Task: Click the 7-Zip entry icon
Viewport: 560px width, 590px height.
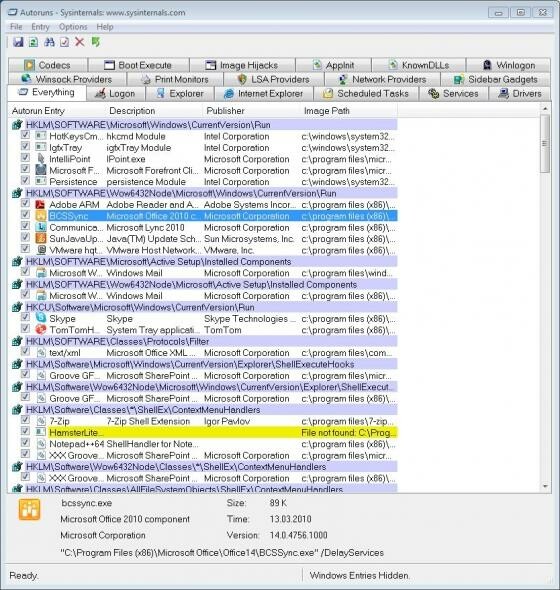Action: pyautogui.click(x=40, y=421)
